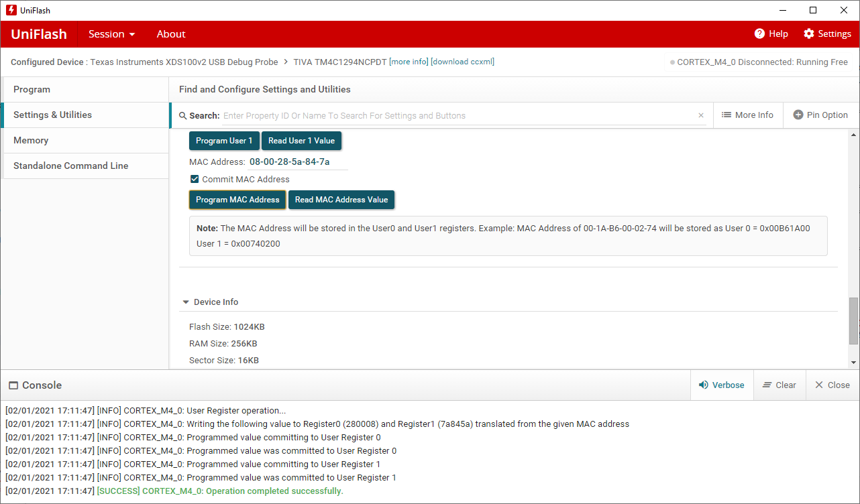860x504 pixels.
Task: Click the Help label in header
Action: click(x=778, y=34)
